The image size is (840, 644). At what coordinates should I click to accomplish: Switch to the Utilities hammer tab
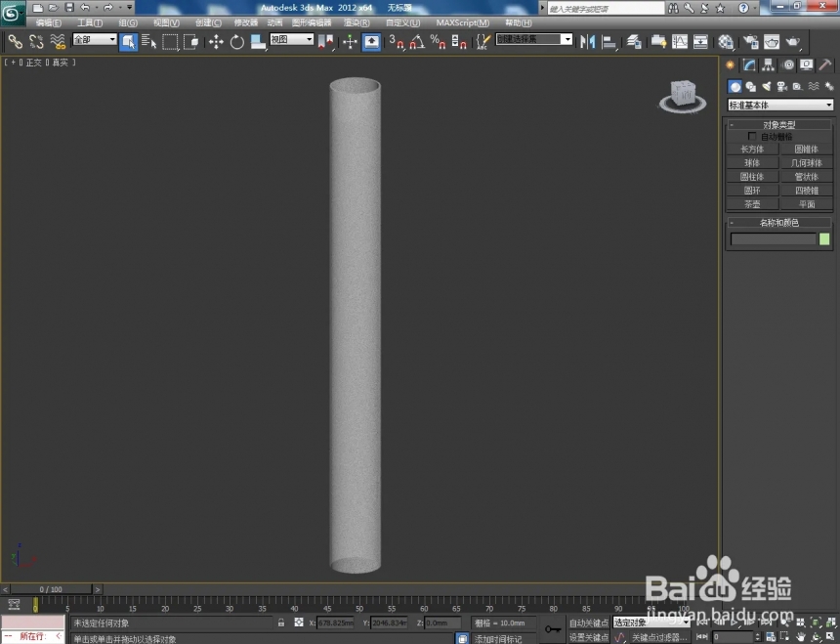(825, 65)
